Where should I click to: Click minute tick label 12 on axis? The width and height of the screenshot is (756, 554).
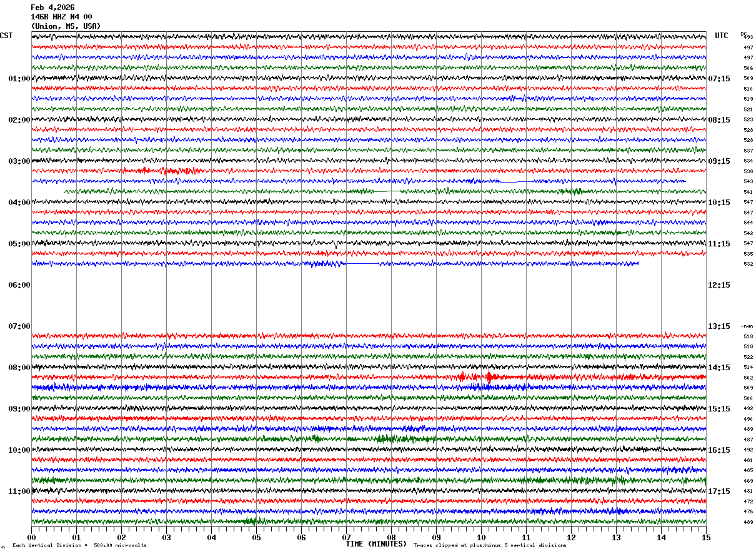coord(571,537)
